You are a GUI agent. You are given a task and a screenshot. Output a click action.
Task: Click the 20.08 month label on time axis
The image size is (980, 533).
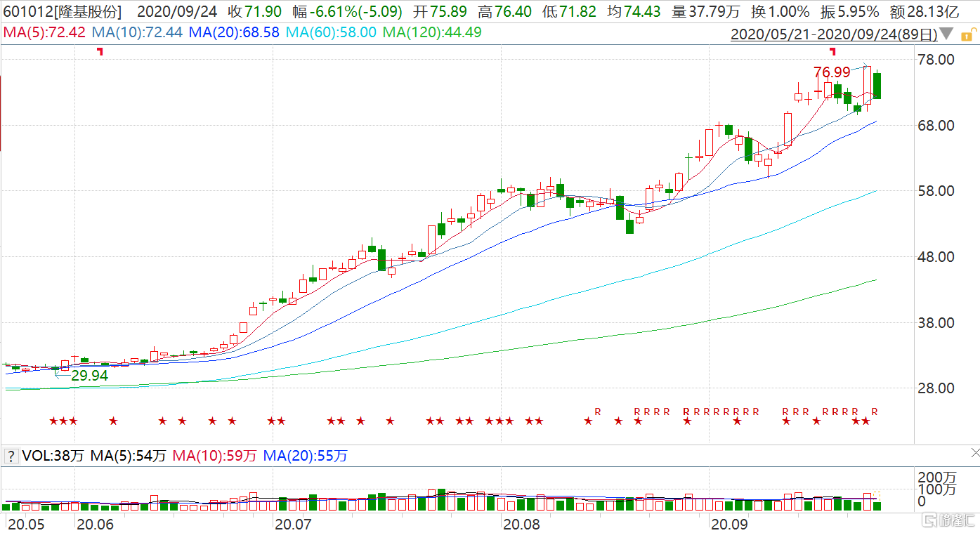point(521,524)
